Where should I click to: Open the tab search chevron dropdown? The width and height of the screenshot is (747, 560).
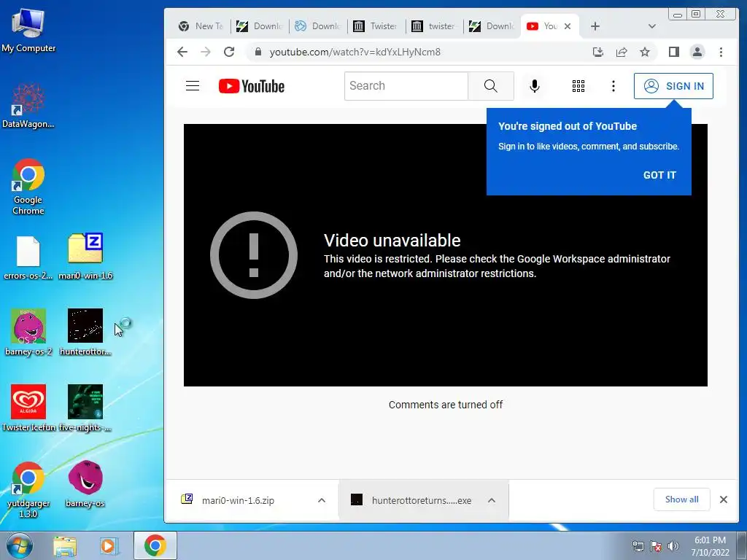(x=651, y=26)
